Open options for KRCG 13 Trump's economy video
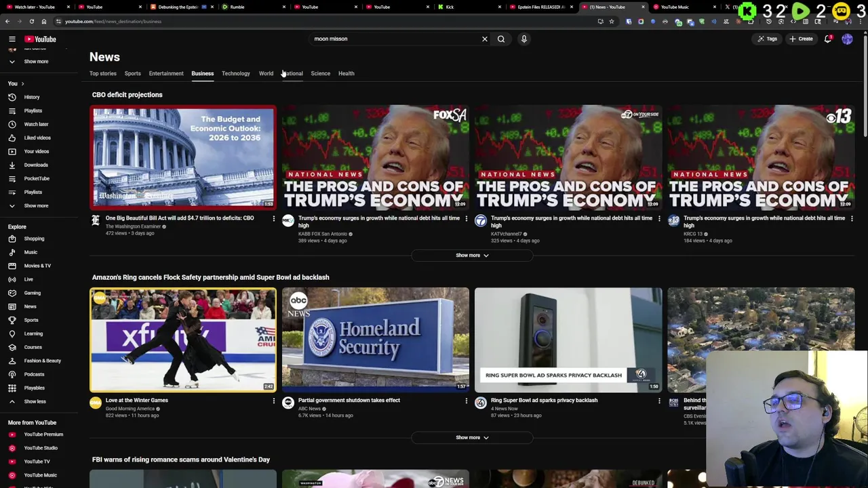 coord(851,219)
